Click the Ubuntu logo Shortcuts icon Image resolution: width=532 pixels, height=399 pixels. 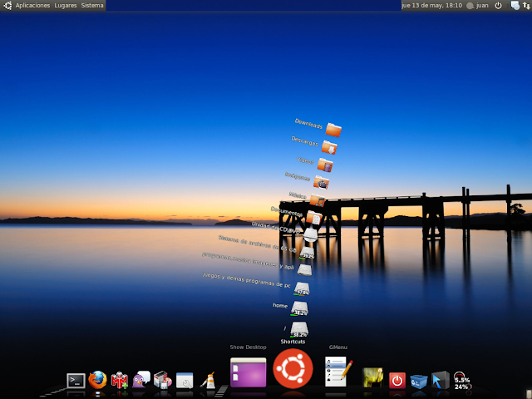click(293, 368)
